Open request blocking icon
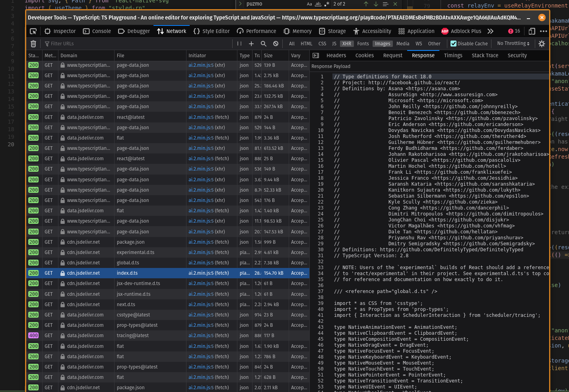This screenshot has height=392, width=569. (x=276, y=44)
